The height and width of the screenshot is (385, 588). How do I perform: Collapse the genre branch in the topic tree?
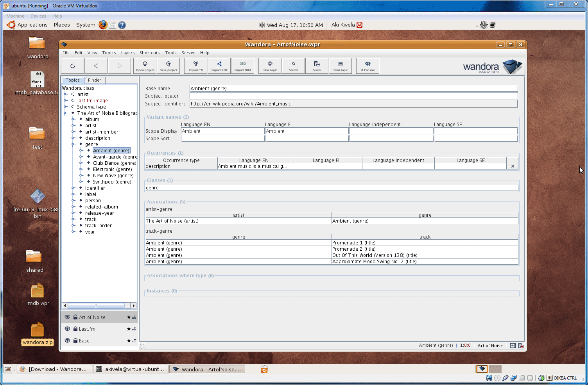click(x=74, y=144)
